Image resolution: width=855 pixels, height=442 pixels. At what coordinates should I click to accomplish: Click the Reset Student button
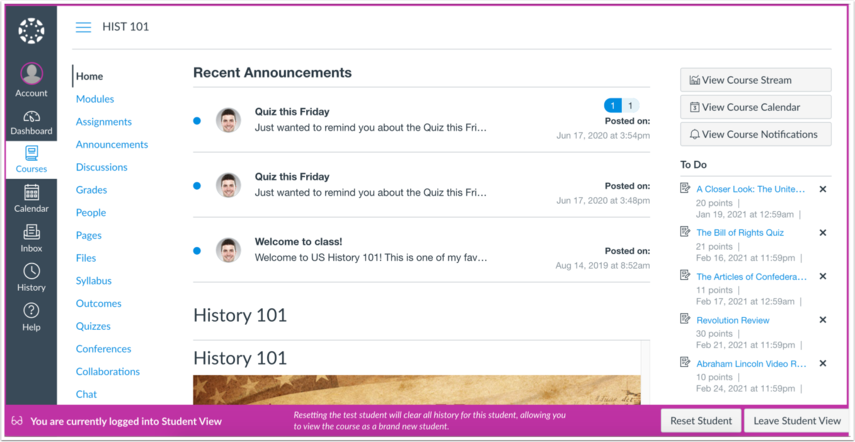[x=701, y=421]
